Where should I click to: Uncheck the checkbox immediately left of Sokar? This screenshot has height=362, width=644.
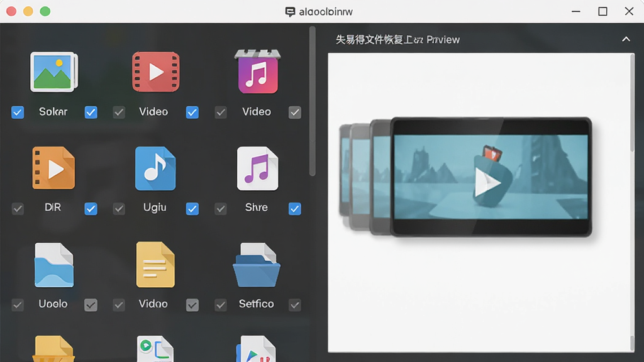coord(18,112)
